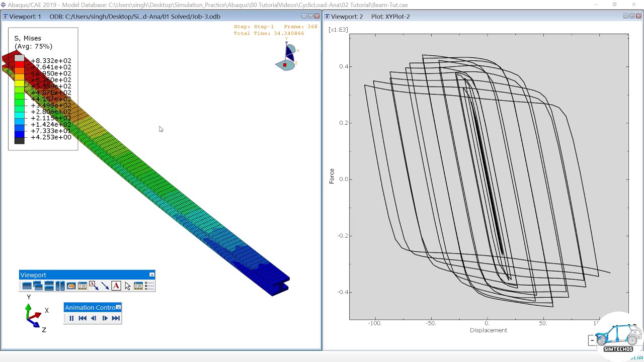This screenshot has width=644, height=362.
Task: Click the Viewport: 1 title bar icon
Action: click(x=6, y=17)
